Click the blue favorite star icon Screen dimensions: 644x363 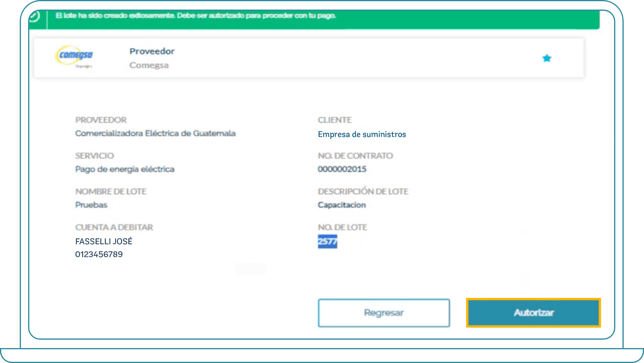coord(547,58)
